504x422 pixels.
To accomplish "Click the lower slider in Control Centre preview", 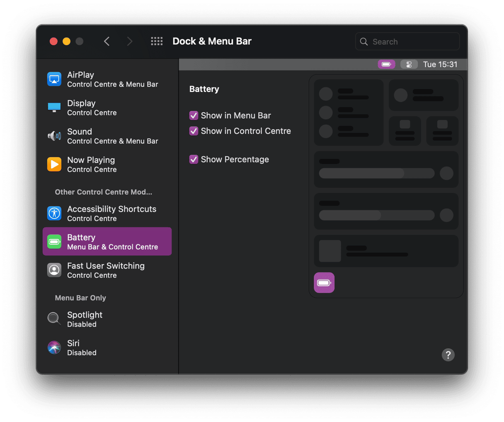I will click(x=377, y=215).
